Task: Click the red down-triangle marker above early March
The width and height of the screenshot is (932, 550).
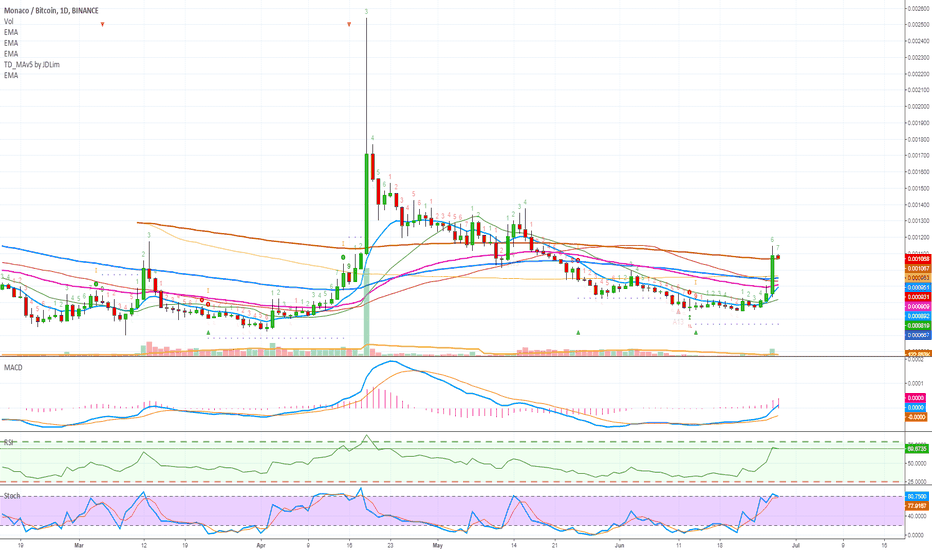Action: (x=102, y=24)
